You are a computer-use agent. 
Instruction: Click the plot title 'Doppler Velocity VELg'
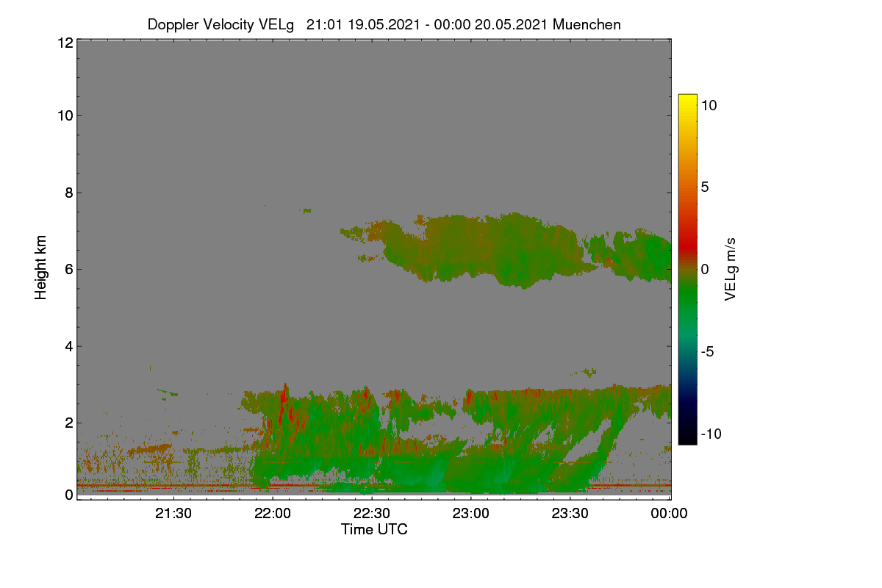point(220,24)
